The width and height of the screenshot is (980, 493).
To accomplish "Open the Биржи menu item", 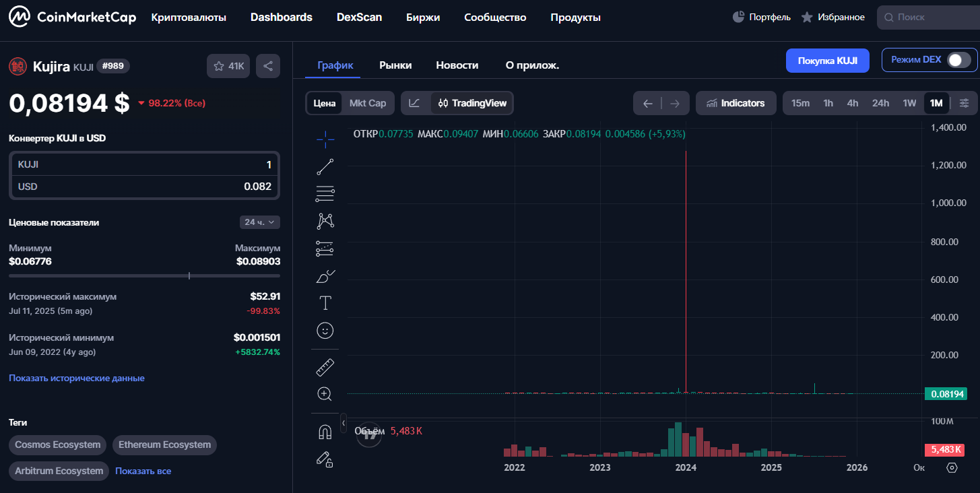I will click(x=423, y=18).
